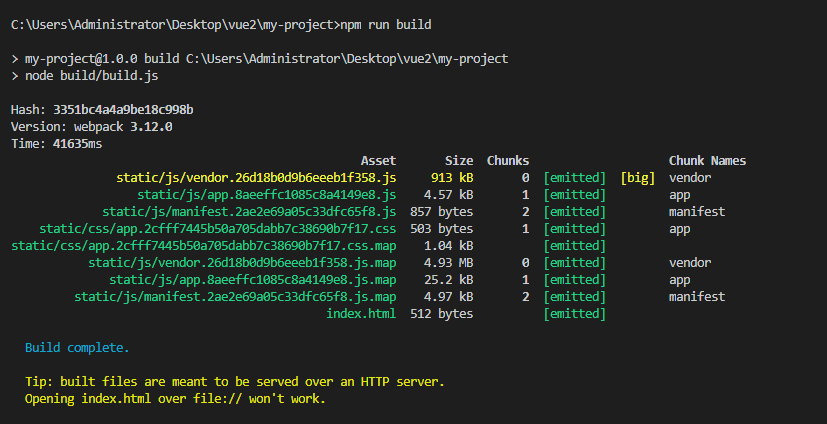Viewport: 827px width, 424px height.
Task: Click the app.8aeeffc1085c8a4149e8.js.map asset path
Action: pyautogui.click(x=252, y=280)
